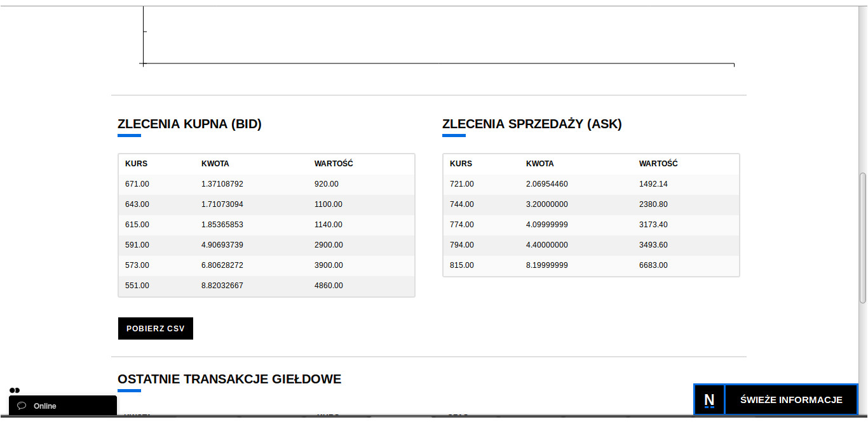Click the chat bubble icon beside Online

coord(22,406)
